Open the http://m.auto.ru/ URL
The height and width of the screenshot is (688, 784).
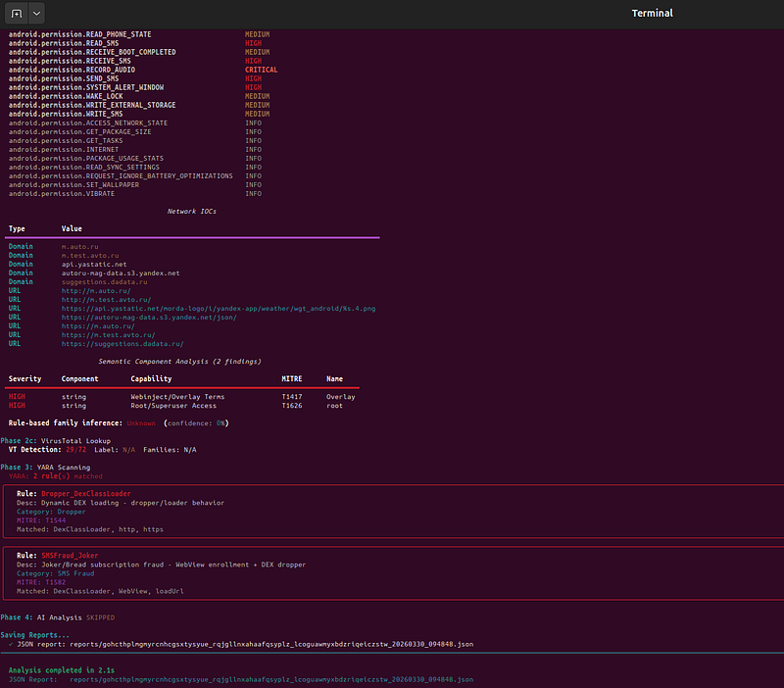click(96, 291)
